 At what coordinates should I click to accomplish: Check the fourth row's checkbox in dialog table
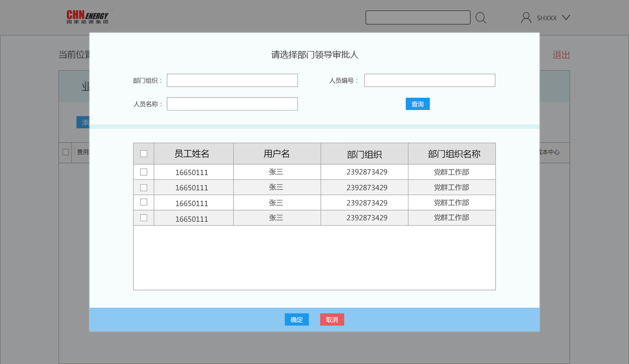144,218
